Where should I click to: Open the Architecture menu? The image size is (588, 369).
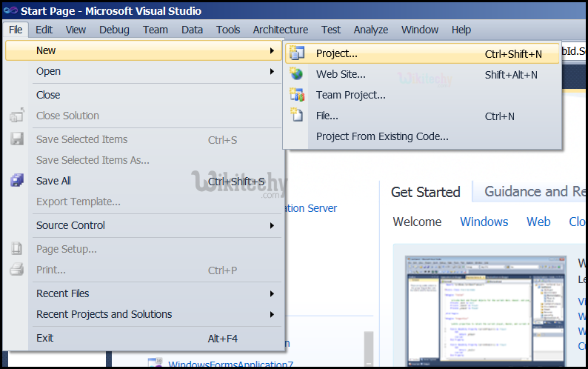pos(281,30)
